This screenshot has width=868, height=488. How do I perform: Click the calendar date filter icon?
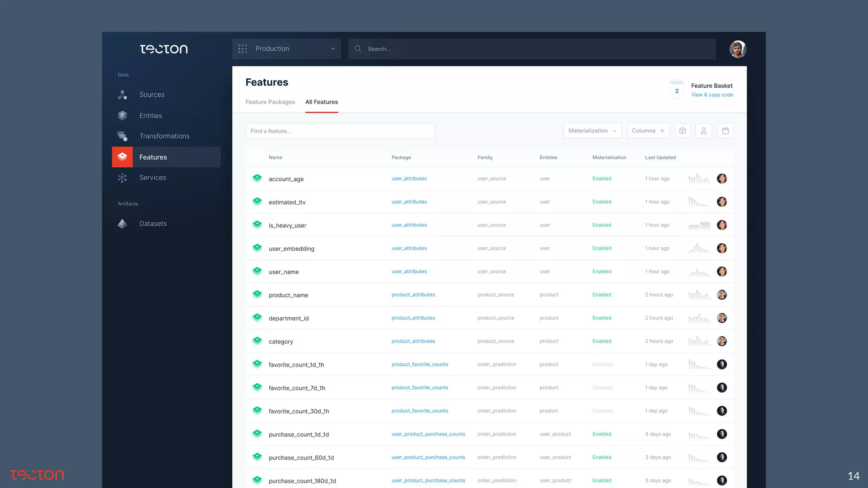(725, 131)
